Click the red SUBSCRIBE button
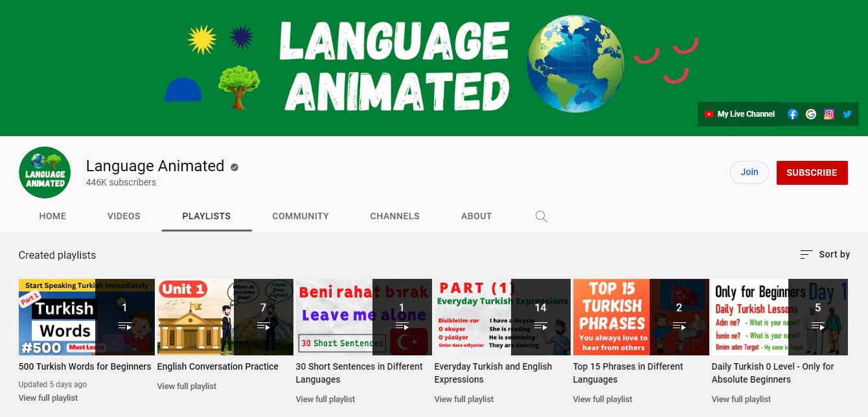This screenshot has height=417, width=868. tap(812, 173)
